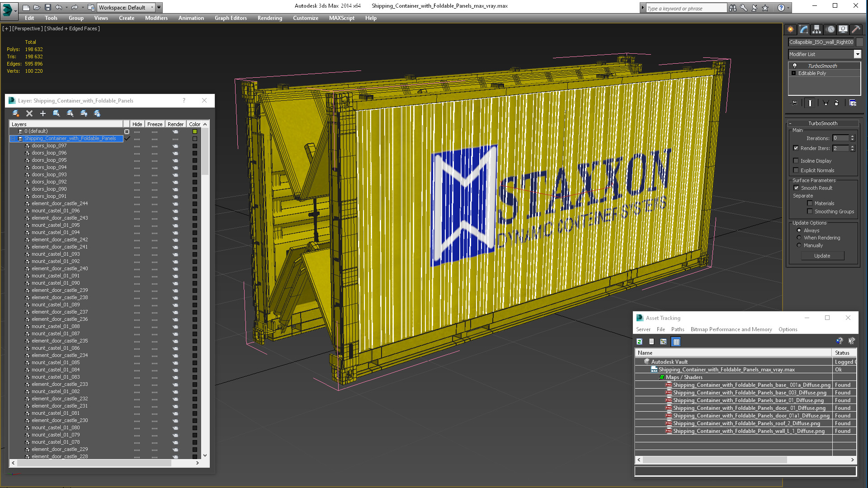Open the MAXScript menu
Screen dimensions: 868x488
(x=342, y=18)
